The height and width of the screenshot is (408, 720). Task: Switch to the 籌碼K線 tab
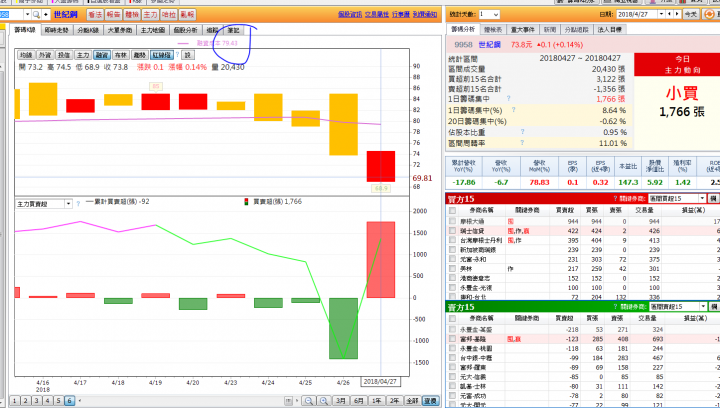[x=25, y=30]
